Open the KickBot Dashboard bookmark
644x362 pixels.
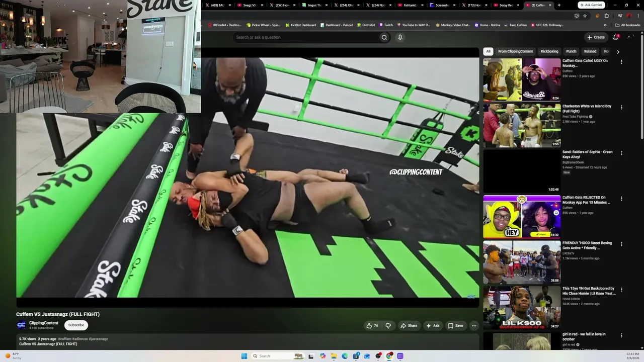tap(300, 25)
